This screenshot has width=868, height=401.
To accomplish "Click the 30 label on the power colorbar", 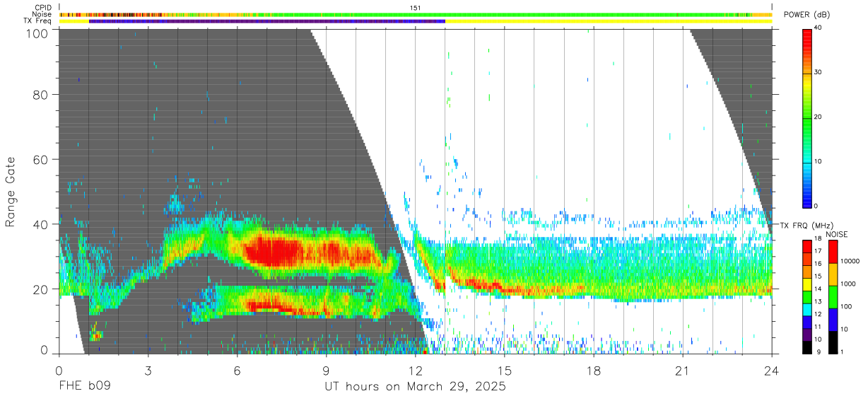I will (x=818, y=73).
